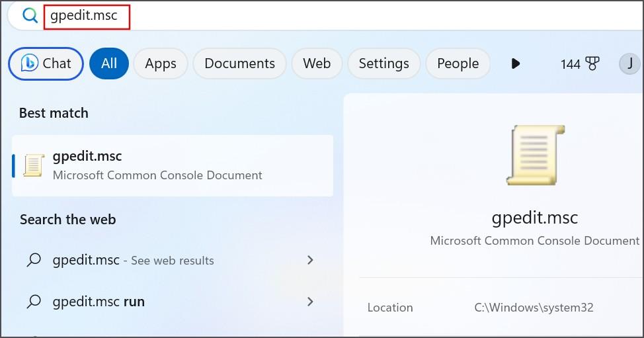644x338 pixels.
Task: Switch to the Web filter tab
Action: (317, 63)
